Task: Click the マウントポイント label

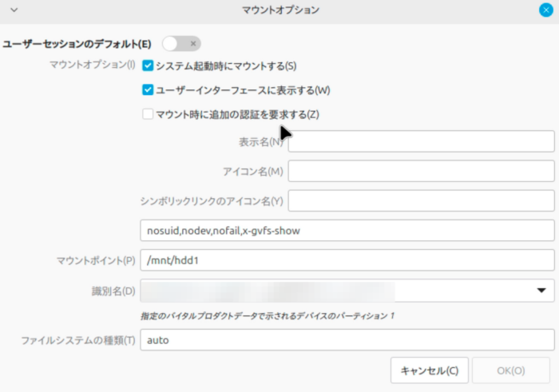Action: click(x=96, y=260)
